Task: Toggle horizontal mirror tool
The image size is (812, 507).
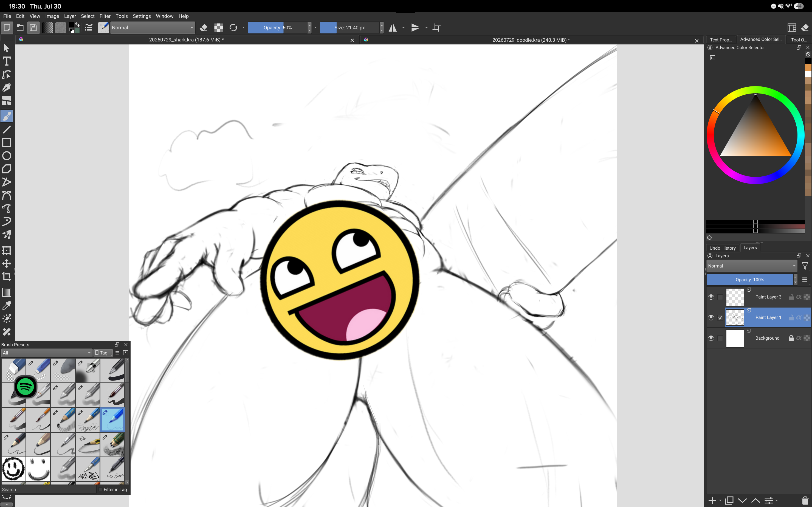Action: click(x=393, y=28)
